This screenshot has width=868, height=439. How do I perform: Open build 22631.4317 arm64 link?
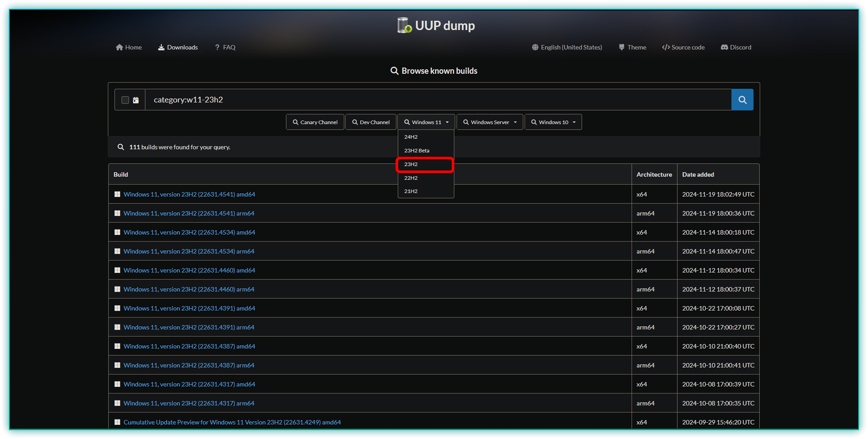coord(189,403)
